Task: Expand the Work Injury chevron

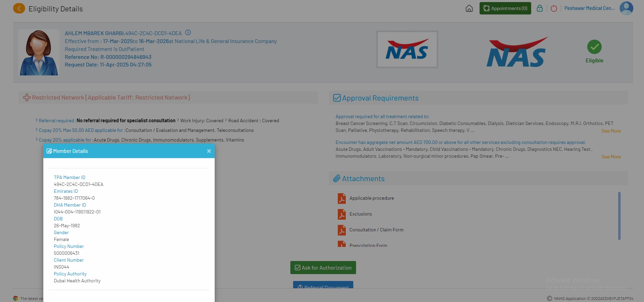Action: pos(178,120)
